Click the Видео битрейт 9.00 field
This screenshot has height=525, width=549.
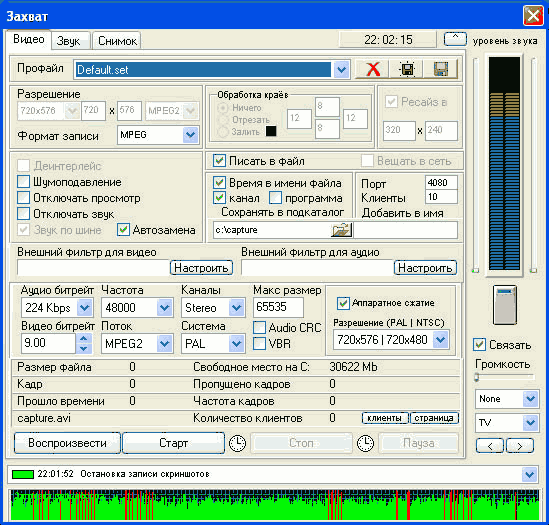(48, 343)
